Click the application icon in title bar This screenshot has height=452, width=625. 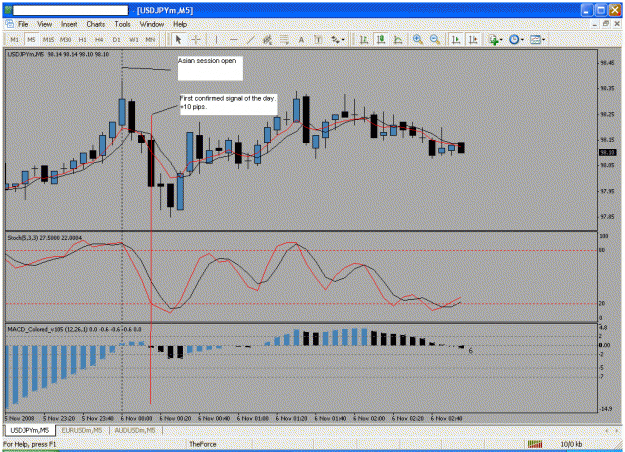[x=8, y=10]
